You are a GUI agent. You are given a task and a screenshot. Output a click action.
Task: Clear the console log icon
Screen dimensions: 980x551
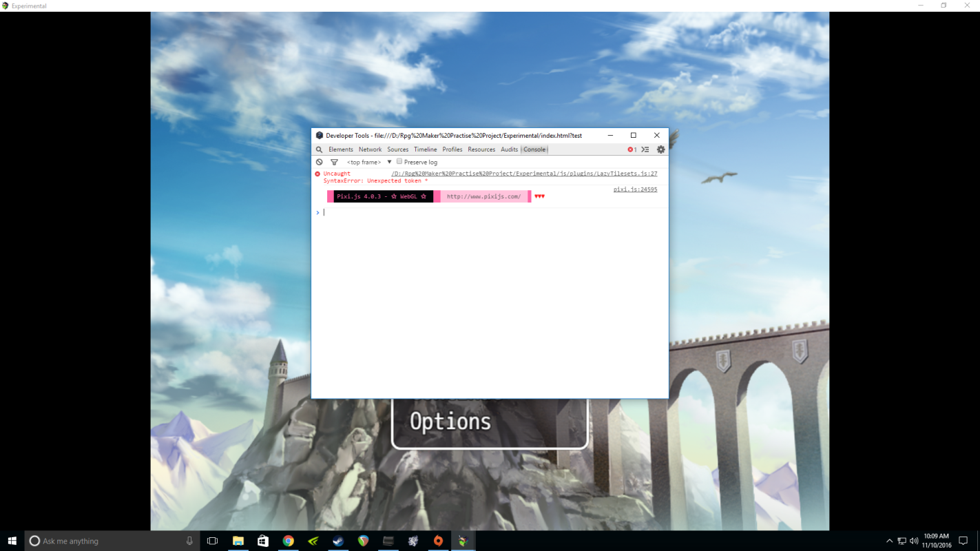point(319,162)
